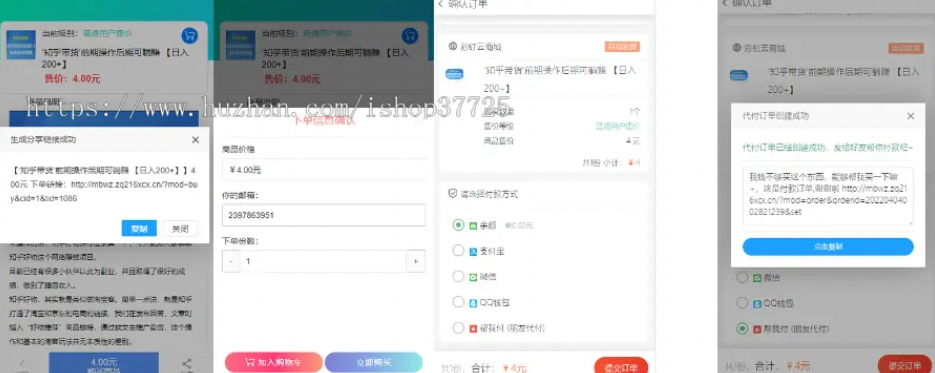Tap the 立即购买 button
935x373 pixels.
[374, 362]
